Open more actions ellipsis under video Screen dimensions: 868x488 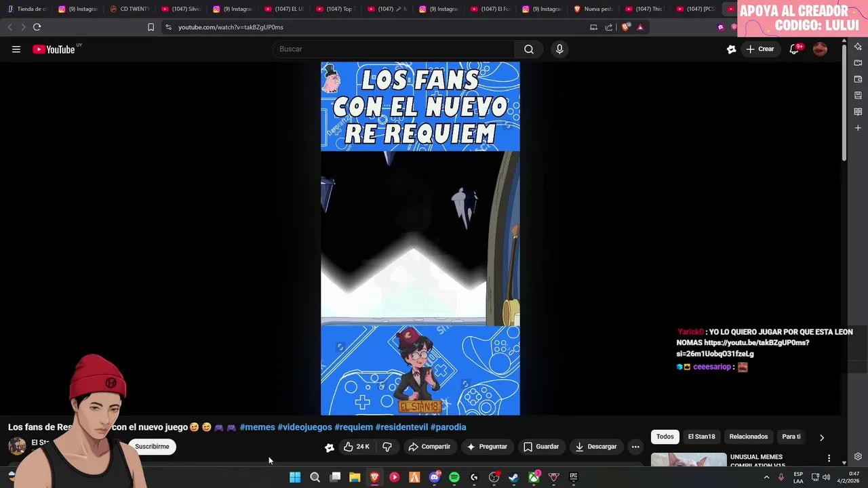click(x=635, y=447)
